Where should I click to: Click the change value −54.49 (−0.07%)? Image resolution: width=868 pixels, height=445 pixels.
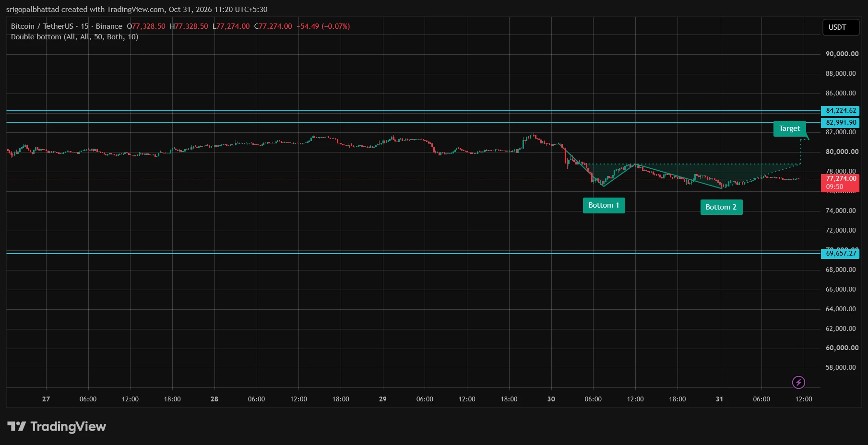click(323, 26)
